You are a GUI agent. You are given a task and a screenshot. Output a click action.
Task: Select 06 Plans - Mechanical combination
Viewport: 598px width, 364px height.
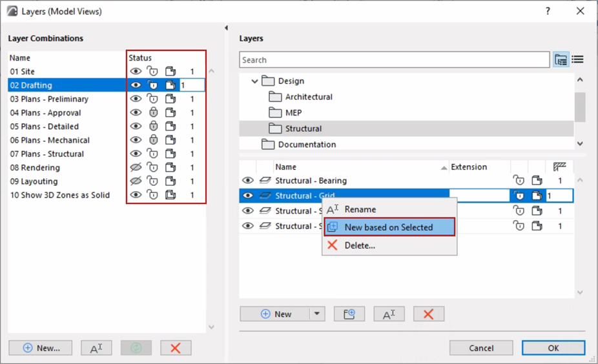(50, 140)
